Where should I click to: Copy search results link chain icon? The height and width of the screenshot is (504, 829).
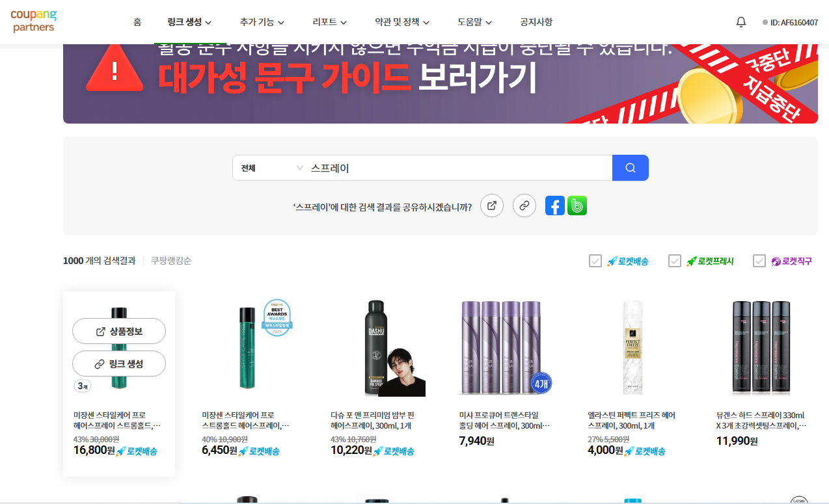pyautogui.click(x=524, y=206)
